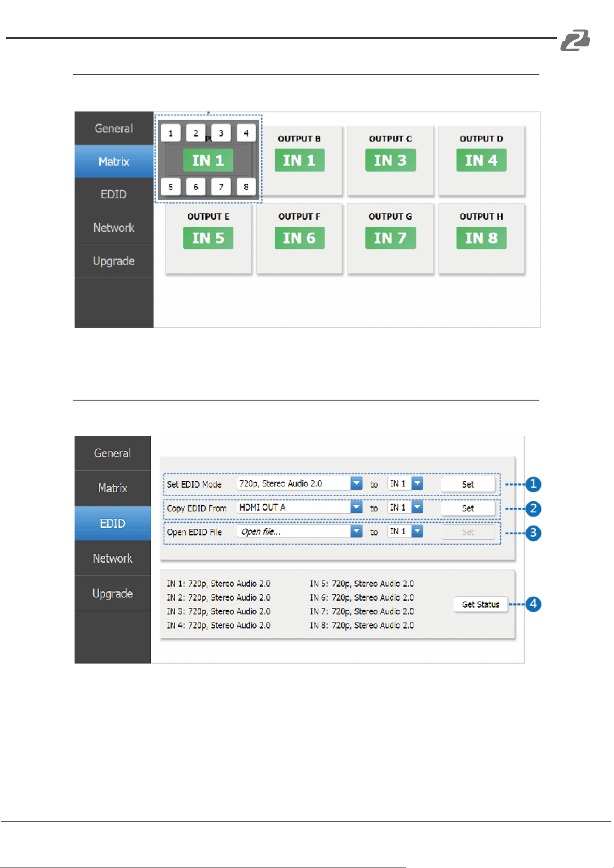
Task: Click Set button in Copy EDID From row
Action: pyautogui.click(x=468, y=508)
